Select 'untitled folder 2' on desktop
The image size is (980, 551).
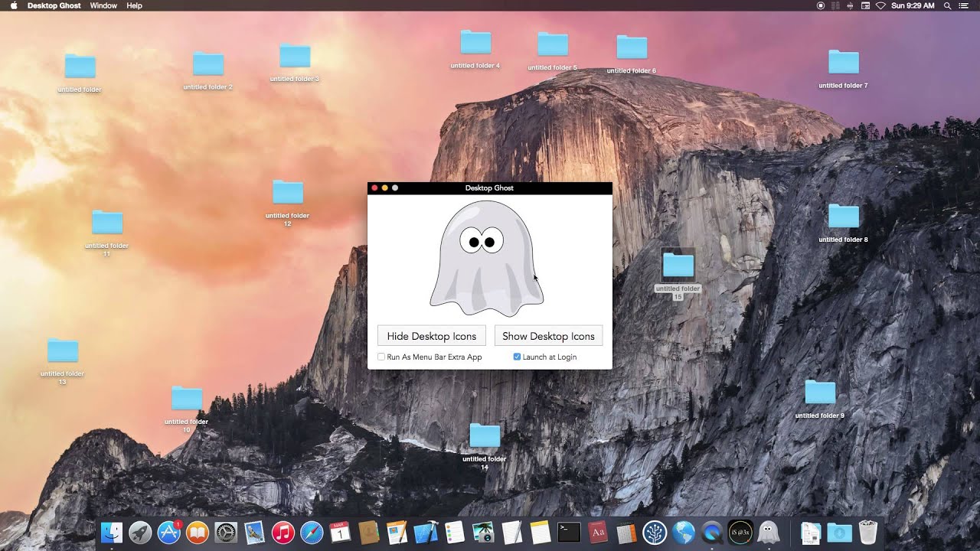click(208, 70)
